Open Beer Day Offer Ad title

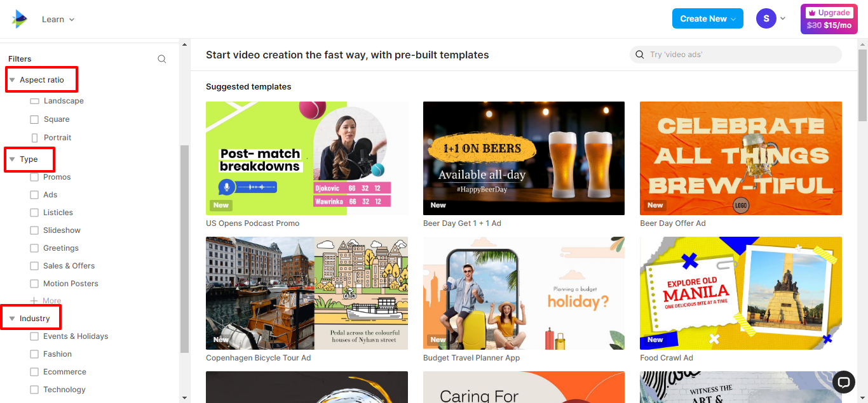tap(673, 223)
